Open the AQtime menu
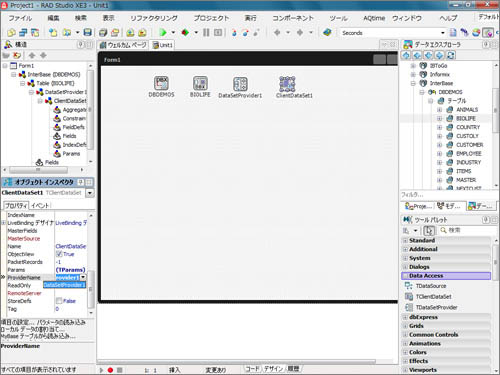Image resolution: width=500 pixels, height=375 pixels. (x=374, y=18)
